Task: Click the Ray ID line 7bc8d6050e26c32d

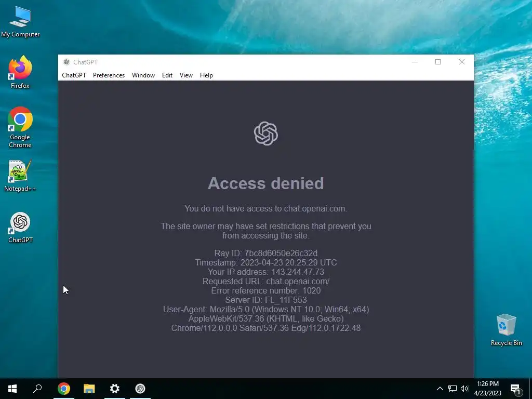Action: click(266, 254)
